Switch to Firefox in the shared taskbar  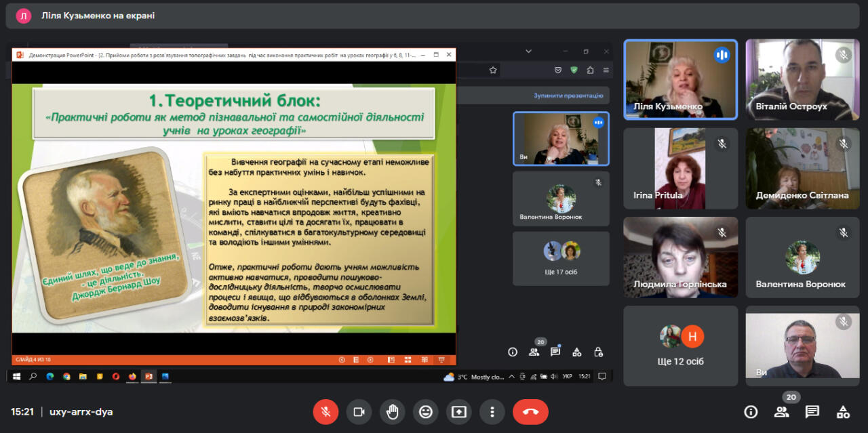point(132,376)
